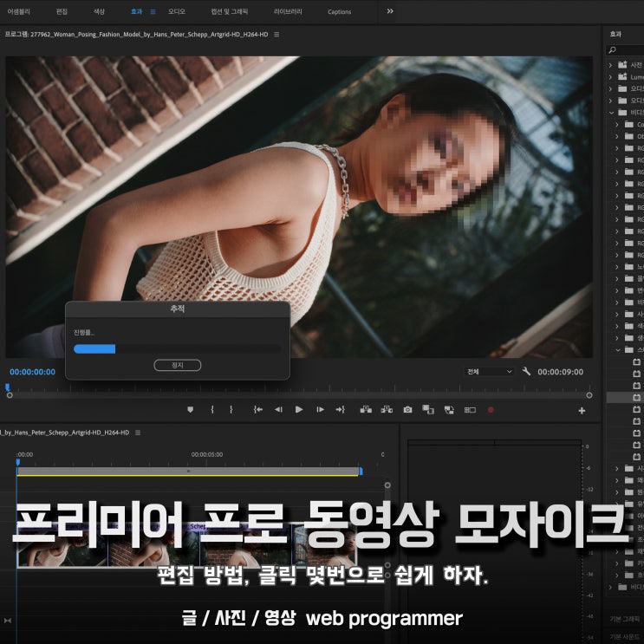The image size is (644, 644).
Task: Switch to the 색상 workspace tab
Action: coord(99,11)
